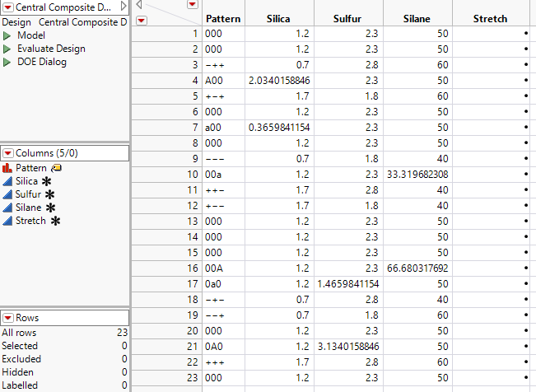
Task: Click the Pattern nominal column type icon
Action: tap(8, 168)
